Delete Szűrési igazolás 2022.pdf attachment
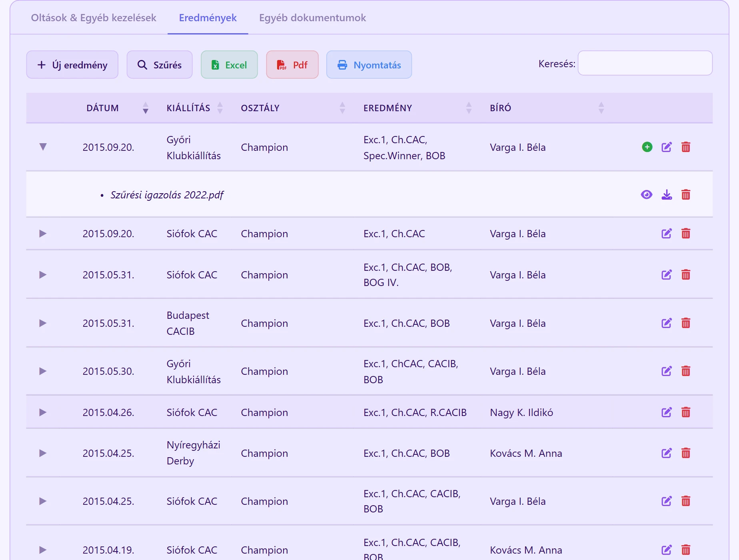 point(686,195)
